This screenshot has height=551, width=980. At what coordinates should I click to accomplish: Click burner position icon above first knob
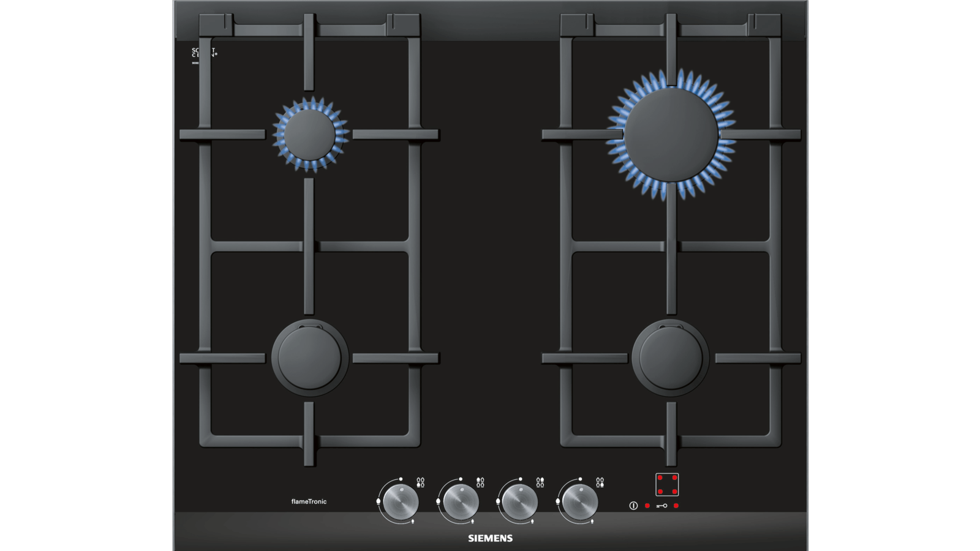420,482
